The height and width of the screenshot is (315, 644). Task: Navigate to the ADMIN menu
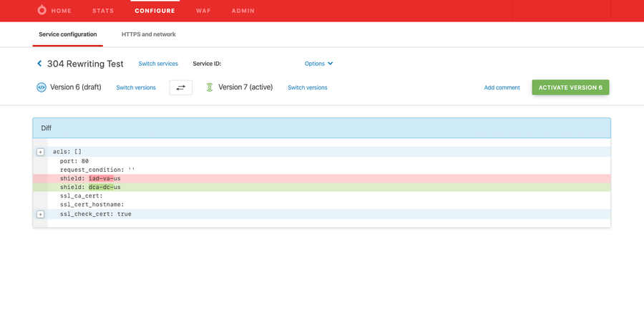pyautogui.click(x=243, y=11)
